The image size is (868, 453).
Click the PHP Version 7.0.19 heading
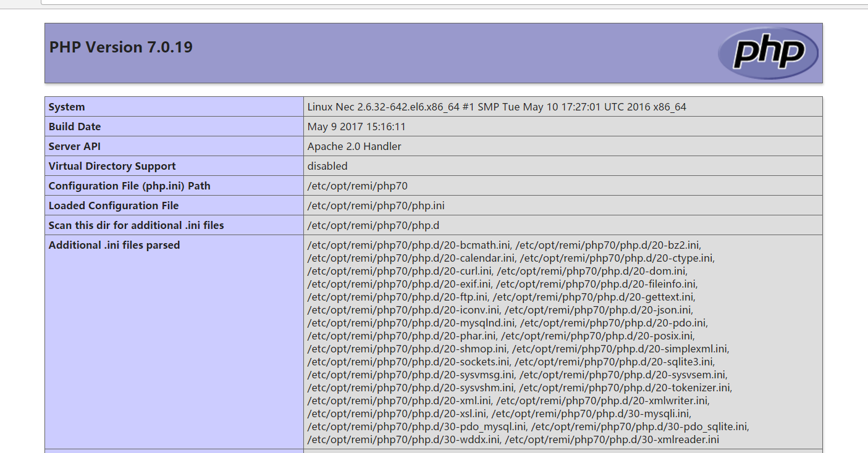click(x=121, y=47)
